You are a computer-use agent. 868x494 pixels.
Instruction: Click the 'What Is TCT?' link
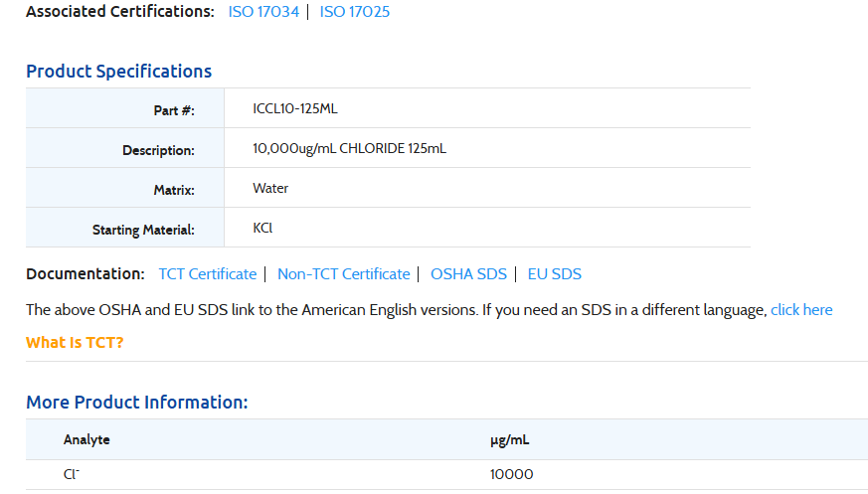point(75,343)
